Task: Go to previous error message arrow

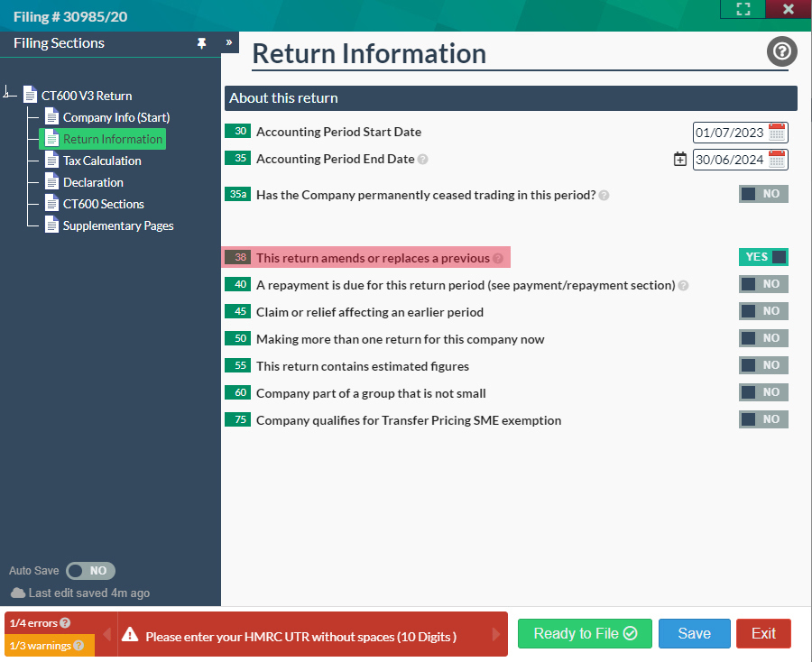Action: [107, 634]
